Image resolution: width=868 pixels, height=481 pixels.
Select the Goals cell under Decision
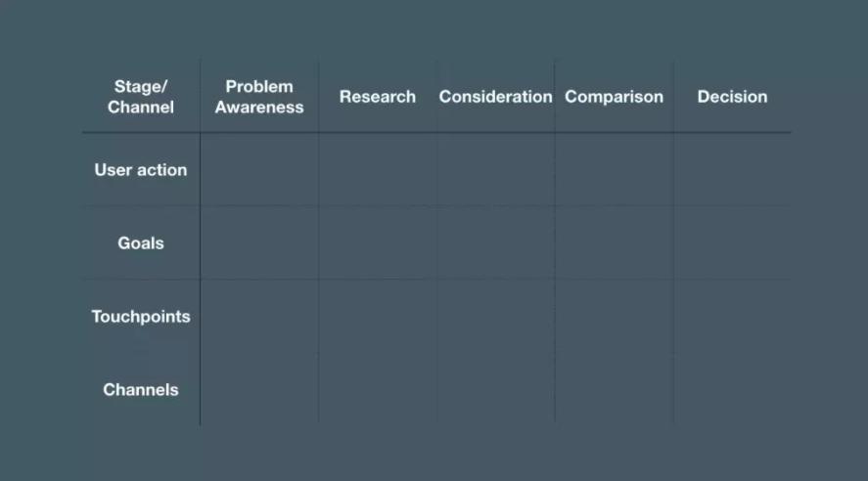point(732,243)
